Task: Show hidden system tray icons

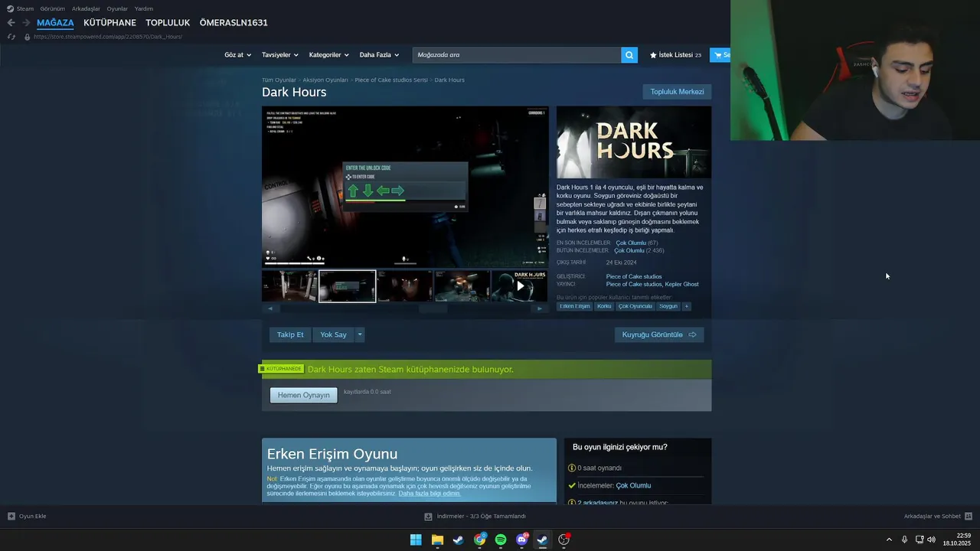Action: [x=889, y=540]
